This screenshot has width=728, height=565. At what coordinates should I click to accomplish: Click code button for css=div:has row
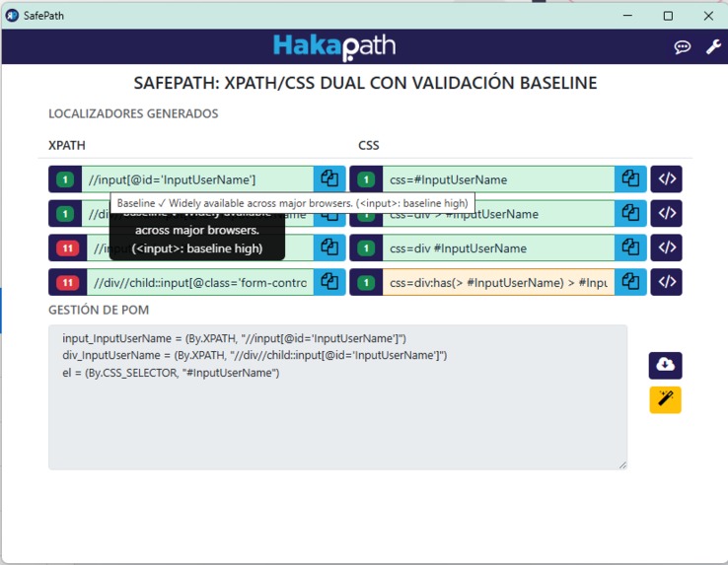tap(666, 282)
